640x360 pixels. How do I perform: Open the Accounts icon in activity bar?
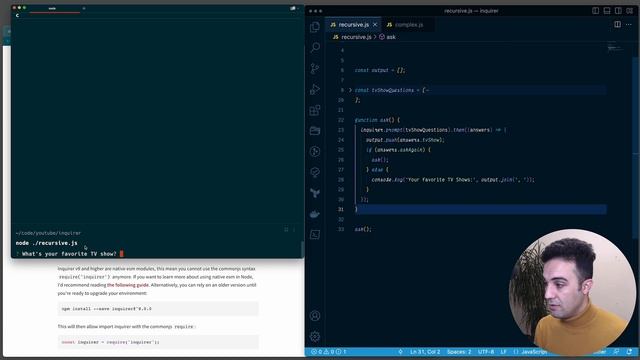(315, 316)
